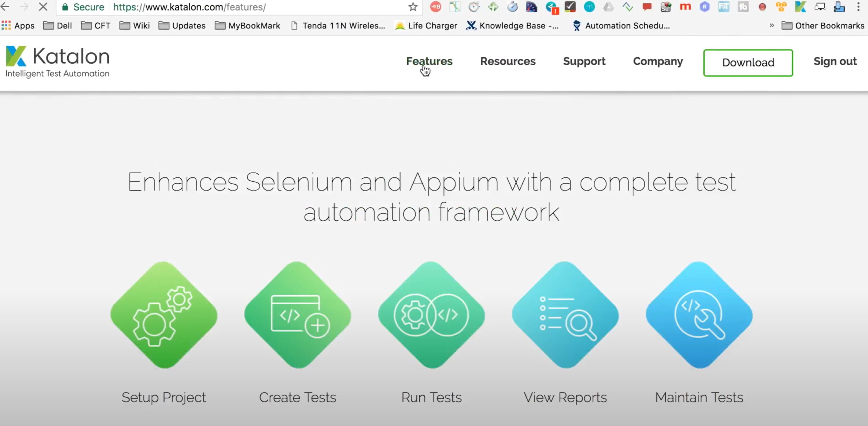Viewport: 868px width, 426px height.
Task: Click the browser back arrow
Action: [x=5, y=6]
